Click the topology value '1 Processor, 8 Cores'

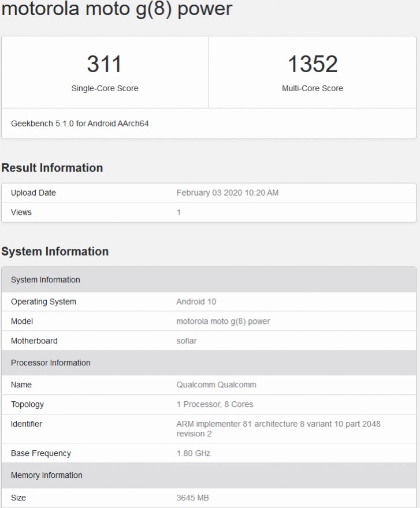[x=214, y=405]
